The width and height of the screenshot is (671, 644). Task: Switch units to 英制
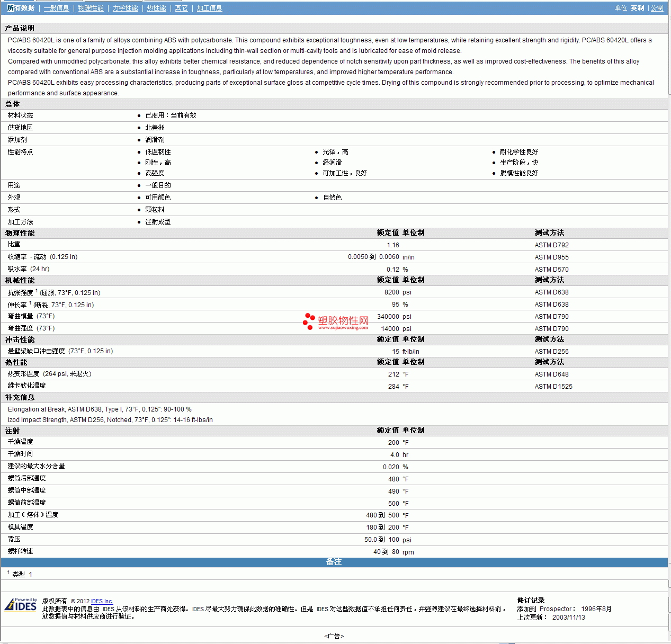coord(637,8)
